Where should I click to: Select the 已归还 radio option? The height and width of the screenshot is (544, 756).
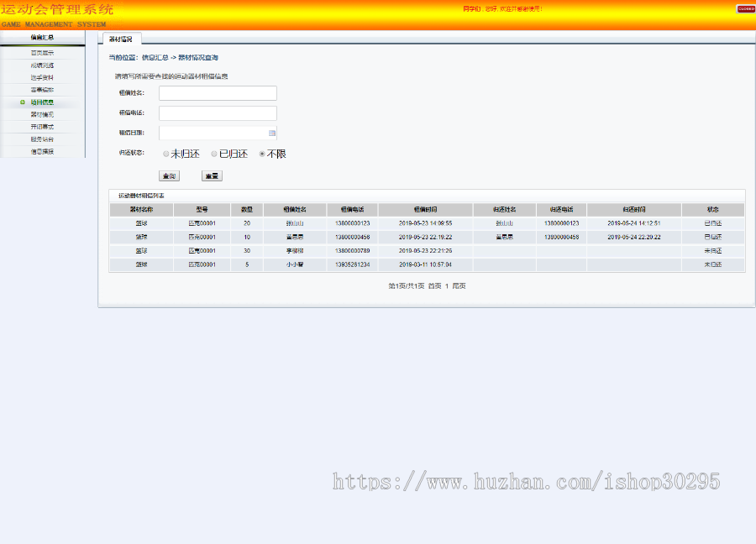click(213, 154)
